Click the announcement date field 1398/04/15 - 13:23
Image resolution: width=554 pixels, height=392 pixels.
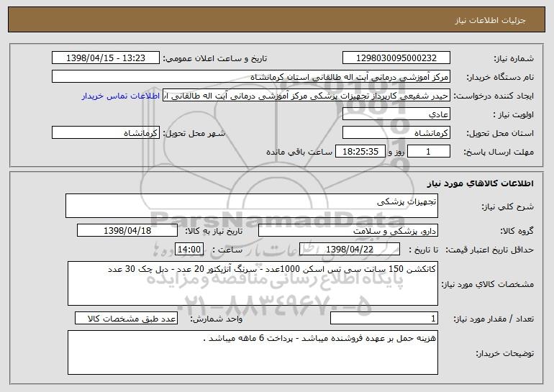pyautogui.click(x=106, y=58)
